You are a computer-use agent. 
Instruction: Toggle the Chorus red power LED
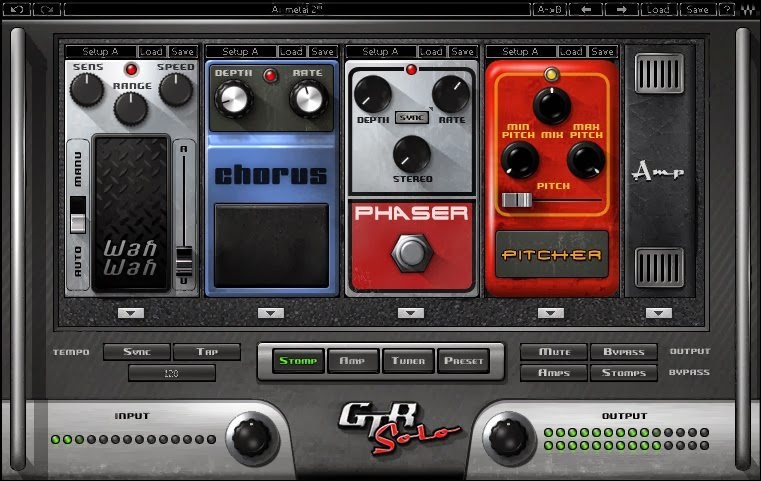tap(270, 75)
